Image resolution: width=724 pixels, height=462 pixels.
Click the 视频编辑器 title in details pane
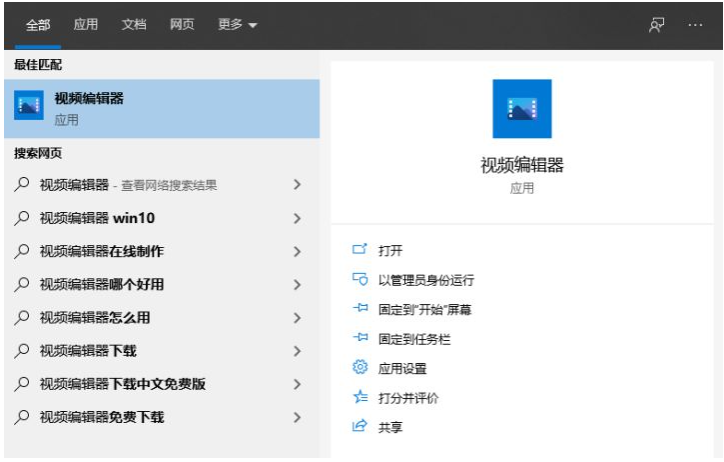click(522, 165)
